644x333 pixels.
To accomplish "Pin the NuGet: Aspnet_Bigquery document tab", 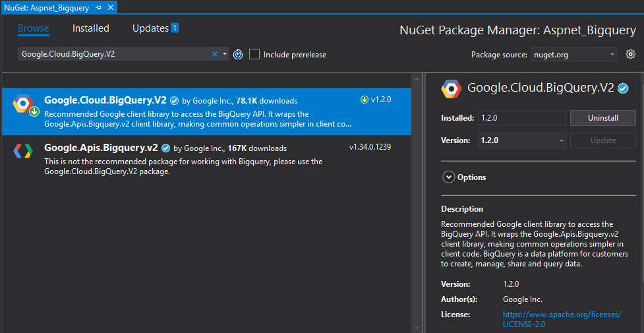I will [x=99, y=8].
